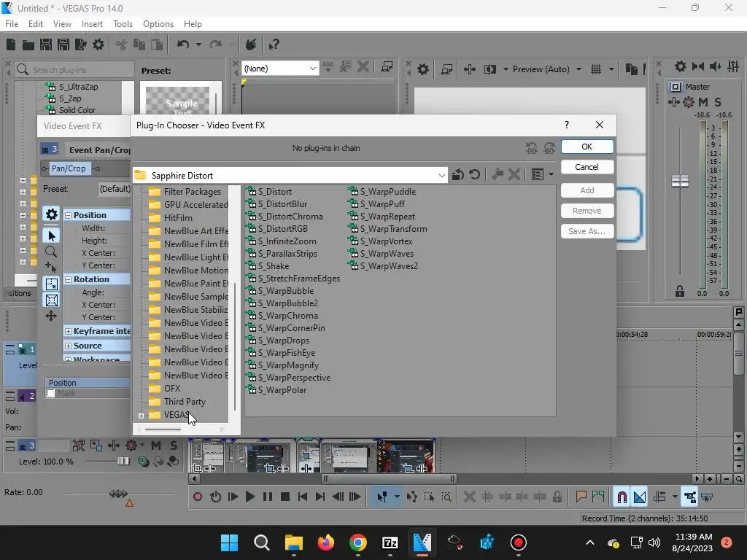Click the track 3 Level slider
This screenshot has width=747, height=560.
tap(123, 461)
